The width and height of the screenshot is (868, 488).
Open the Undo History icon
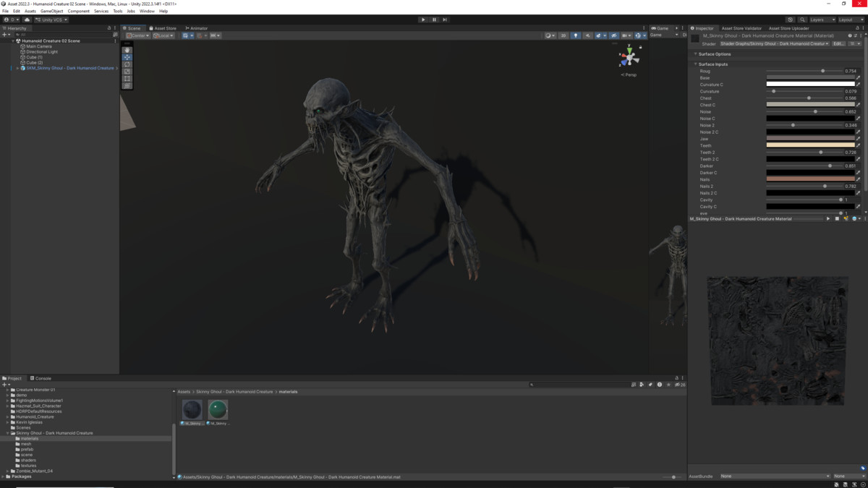coord(790,20)
